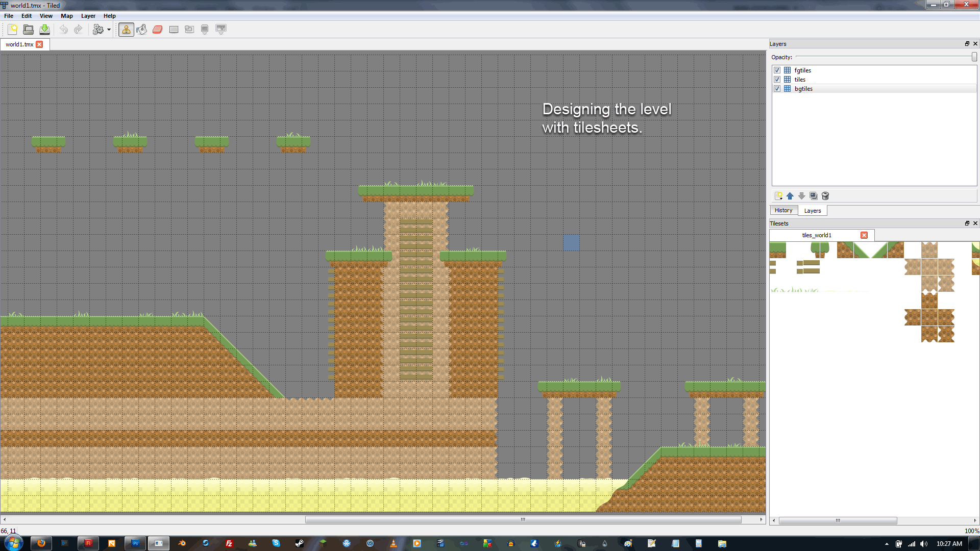Move the selected layer down

coord(802,196)
